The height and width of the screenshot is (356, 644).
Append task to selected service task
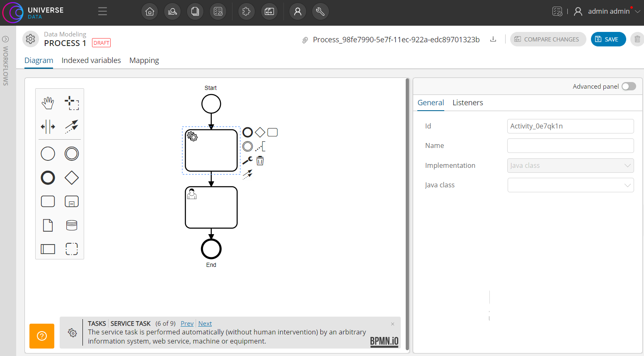(272, 132)
